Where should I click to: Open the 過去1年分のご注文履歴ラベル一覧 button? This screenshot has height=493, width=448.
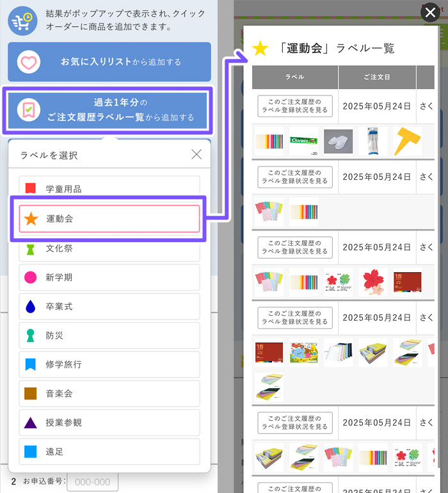click(109, 109)
